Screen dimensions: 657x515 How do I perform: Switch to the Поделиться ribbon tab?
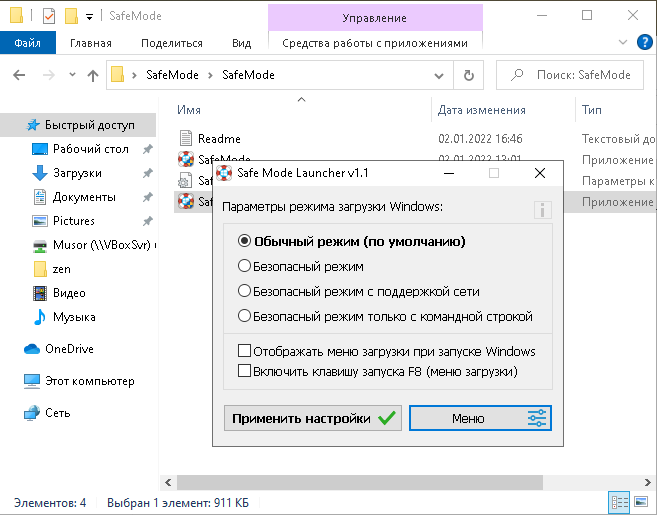[x=172, y=43]
